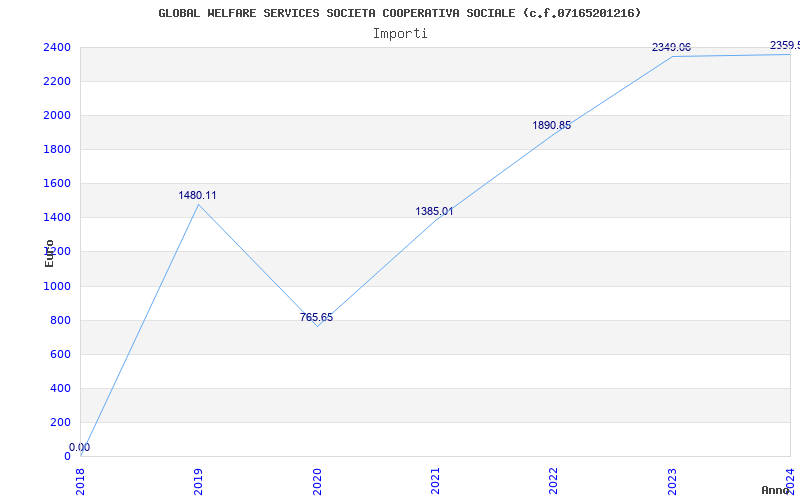Click the 1000 y-axis tick label
Screen dimensions: 800x500
point(57,286)
